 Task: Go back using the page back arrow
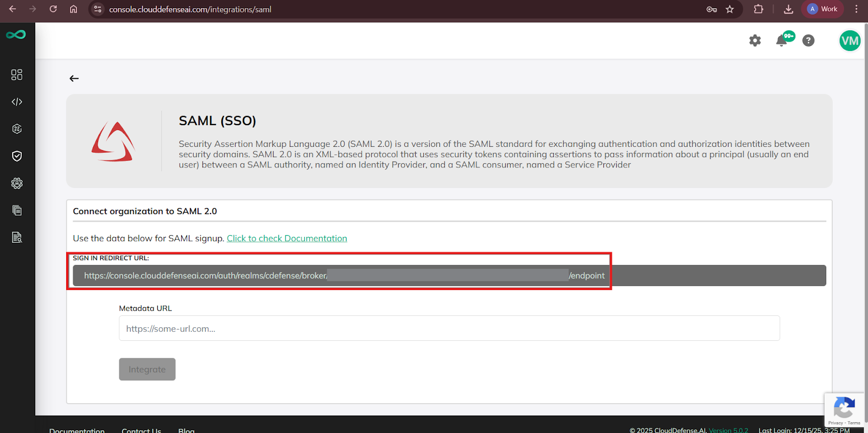pyautogui.click(x=74, y=79)
